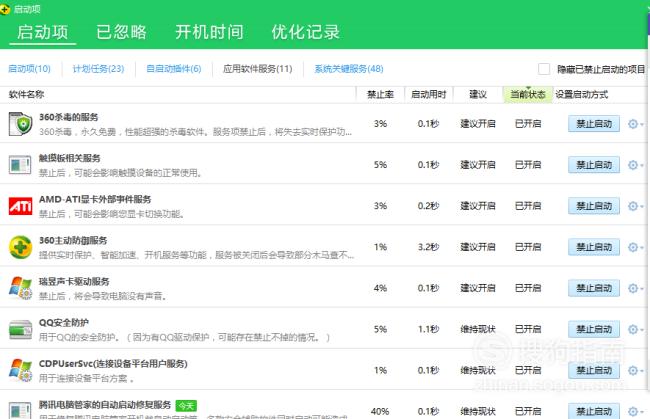Open gear settings for QQ安全防护
650x419 pixels.
tap(635, 329)
